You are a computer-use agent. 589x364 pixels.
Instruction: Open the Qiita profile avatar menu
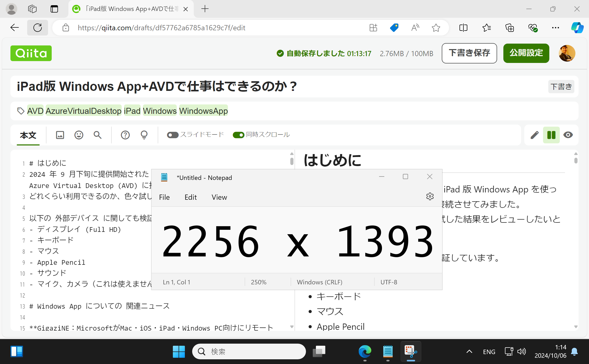[x=567, y=53]
